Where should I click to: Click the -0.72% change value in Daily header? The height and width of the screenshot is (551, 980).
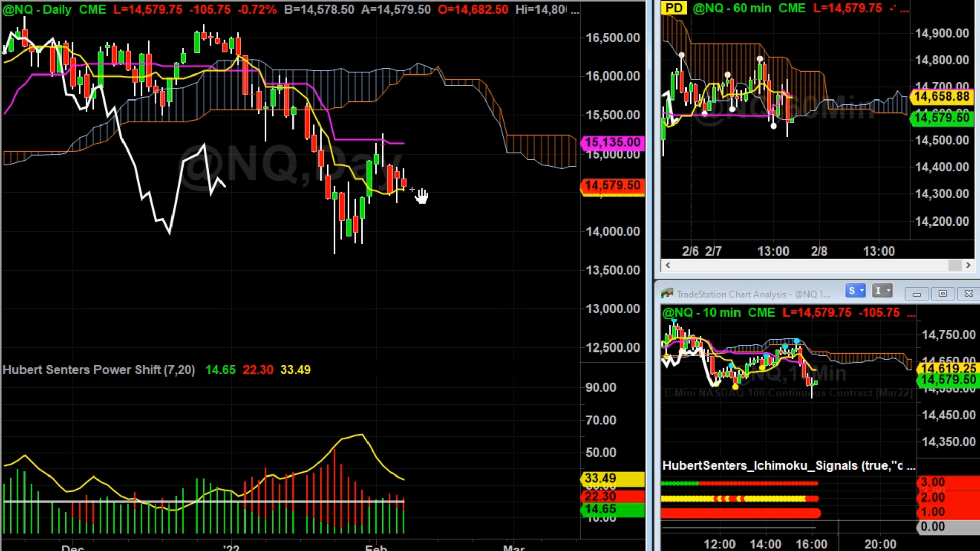pos(258,10)
